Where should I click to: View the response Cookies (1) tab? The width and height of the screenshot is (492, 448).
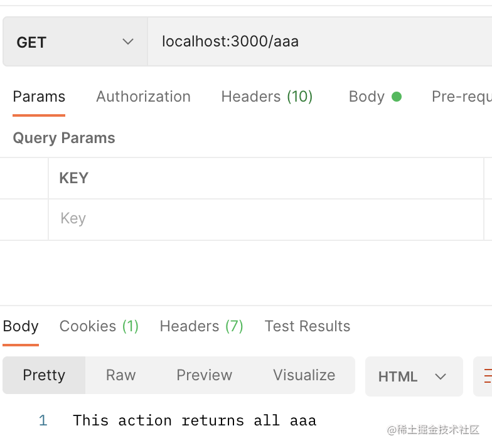coord(99,326)
